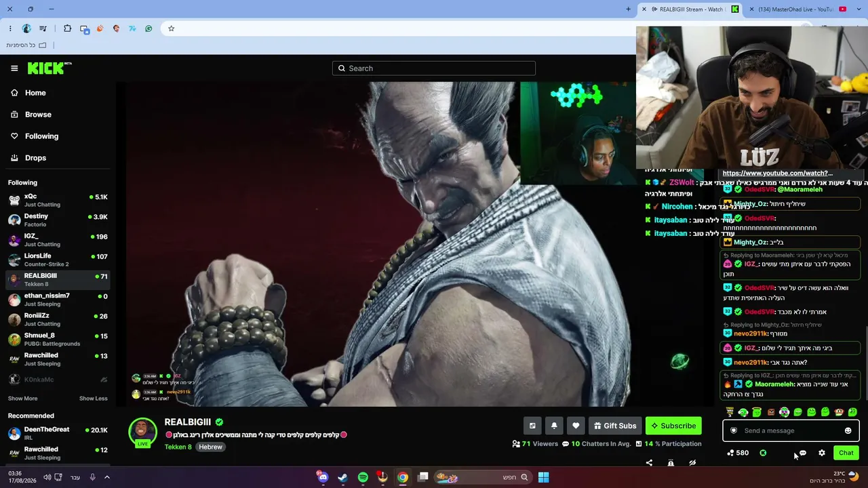Viewport: 868px width, 488px height.
Task: Open RoniiiZz channel in sidebar
Action: click(58, 319)
